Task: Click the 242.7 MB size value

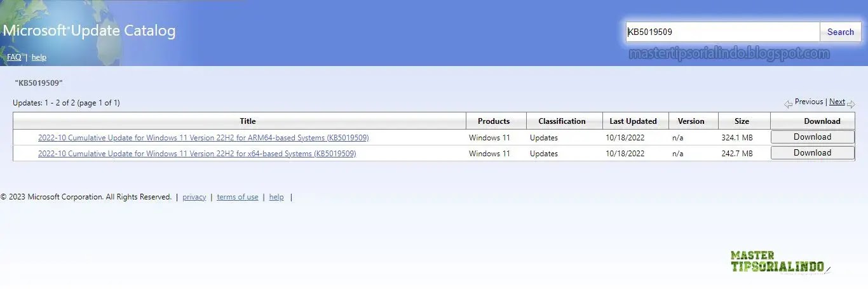Action: coord(737,154)
